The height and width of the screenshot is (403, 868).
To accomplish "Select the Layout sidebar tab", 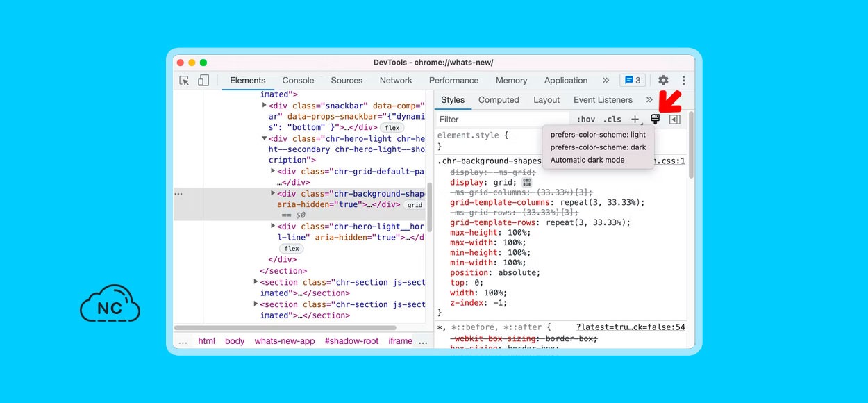I will [546, 100].
